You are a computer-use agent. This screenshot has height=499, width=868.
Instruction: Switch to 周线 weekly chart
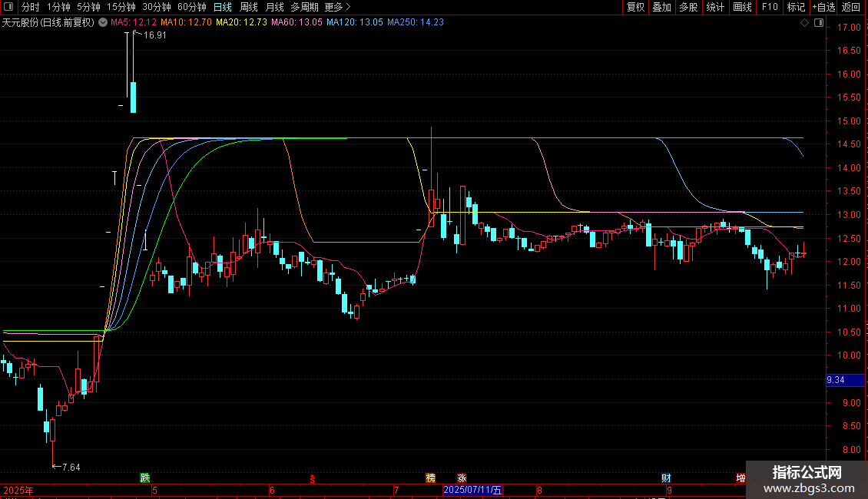pos(249,7)
